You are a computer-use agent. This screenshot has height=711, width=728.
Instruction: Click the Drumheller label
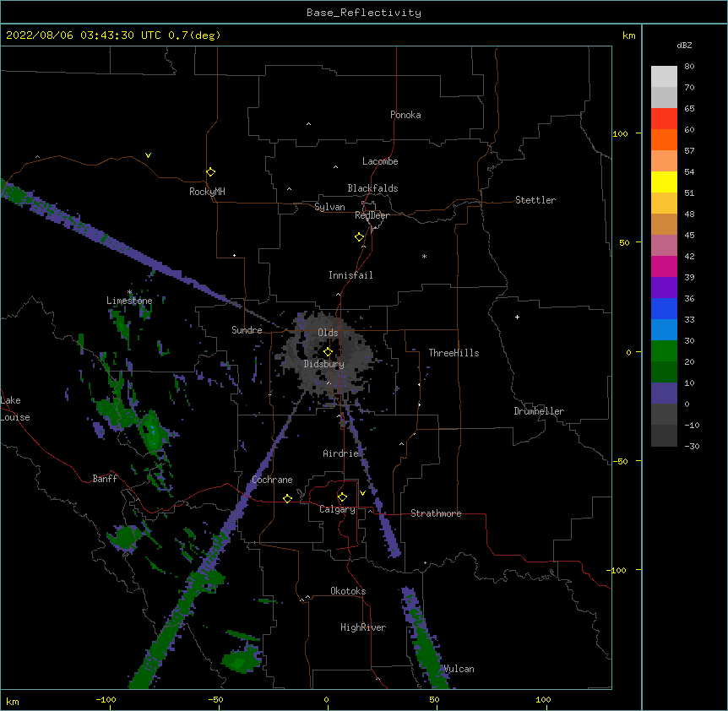[539, 411]
